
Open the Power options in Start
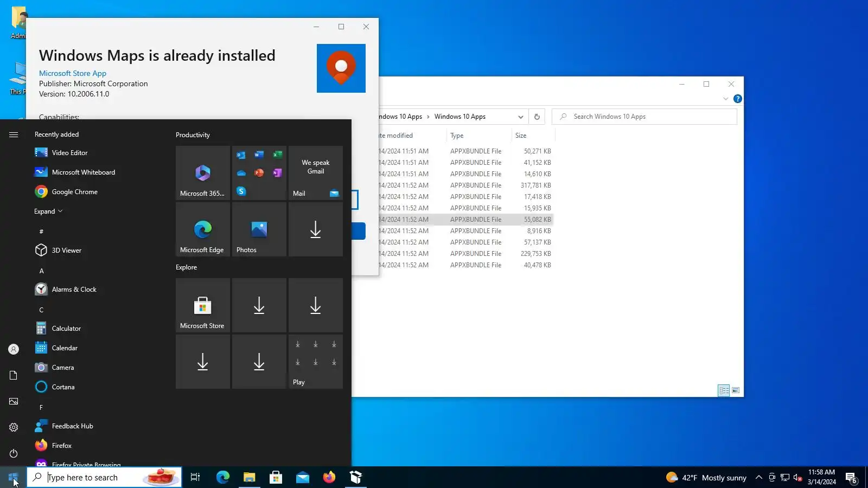coord(14,453)
